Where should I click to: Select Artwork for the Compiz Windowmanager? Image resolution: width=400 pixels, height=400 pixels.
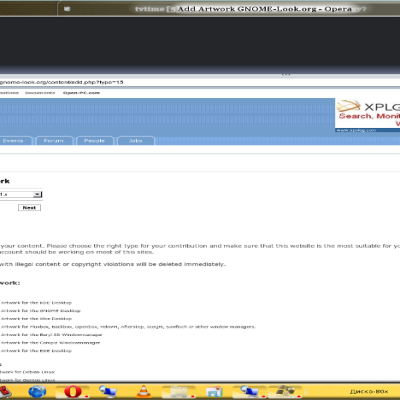pos(50,343)
